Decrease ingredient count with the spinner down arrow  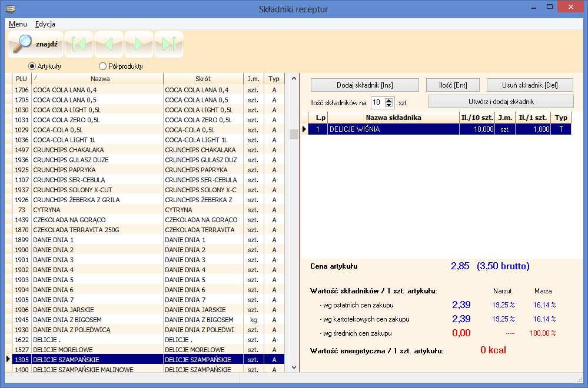tap(389, 105)
